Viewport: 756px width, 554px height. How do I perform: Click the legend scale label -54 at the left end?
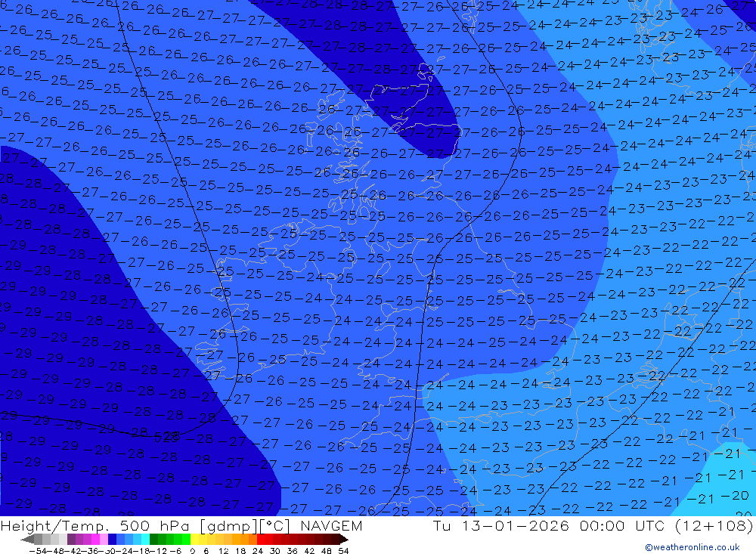click(38, 551)
